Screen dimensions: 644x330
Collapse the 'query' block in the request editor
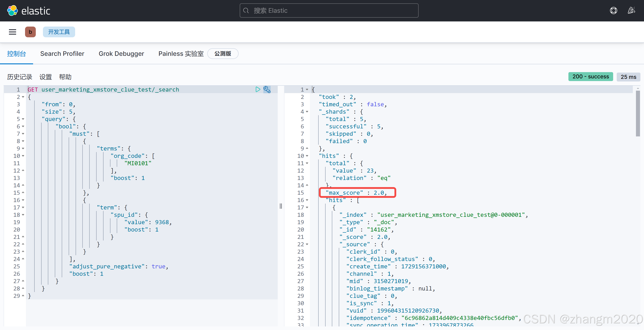(23, 119)
